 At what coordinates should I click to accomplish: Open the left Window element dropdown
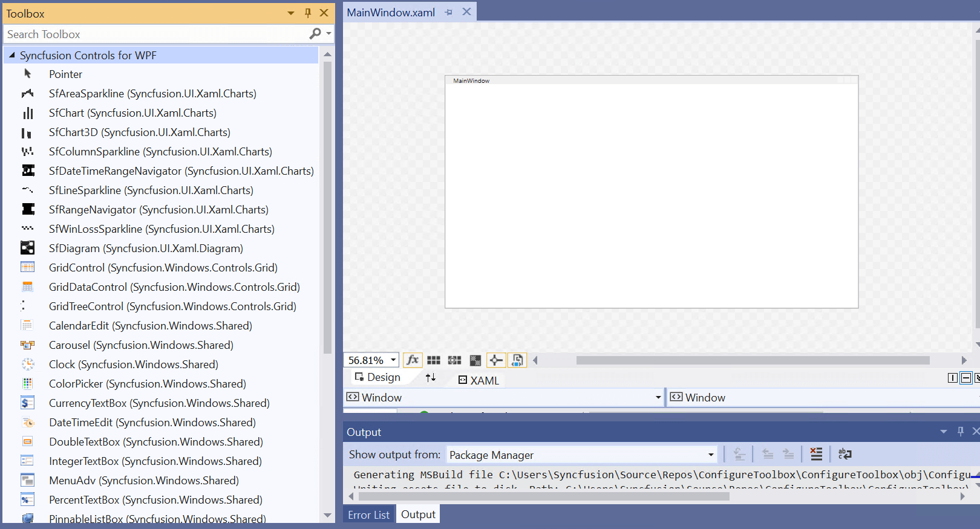pos(658,397)
